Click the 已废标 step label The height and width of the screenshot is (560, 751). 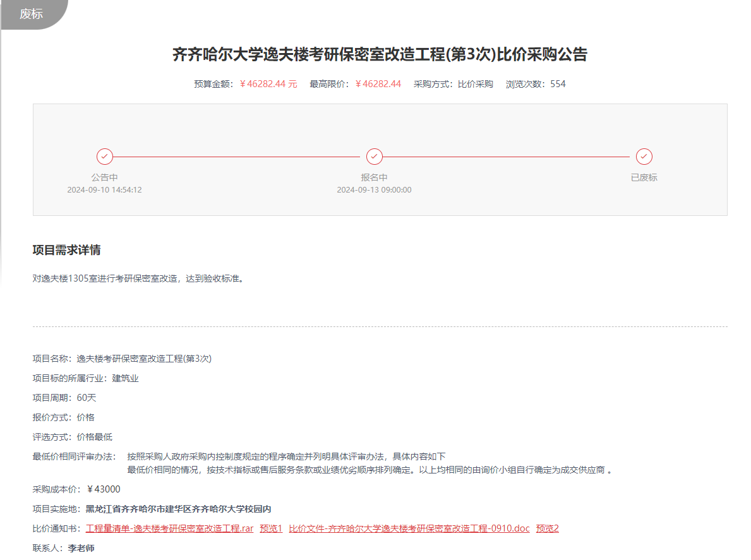(644, 177)
